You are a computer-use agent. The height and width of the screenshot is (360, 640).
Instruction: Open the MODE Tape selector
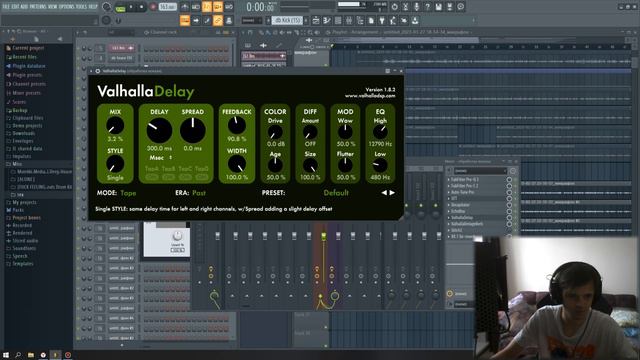click(128, 193)
